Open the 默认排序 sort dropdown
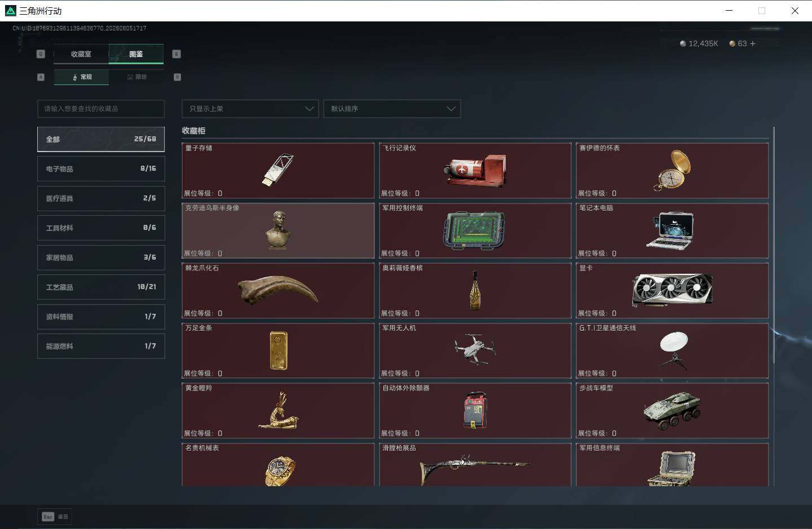Viewport: 812px width, 529px height. point(392,109)
